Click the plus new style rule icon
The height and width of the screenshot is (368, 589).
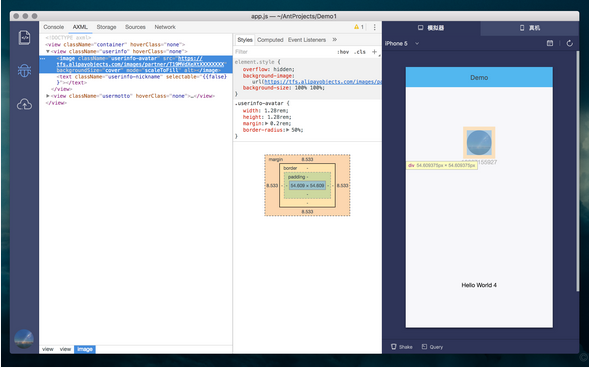pyautogui.click(x=374, y=52)
